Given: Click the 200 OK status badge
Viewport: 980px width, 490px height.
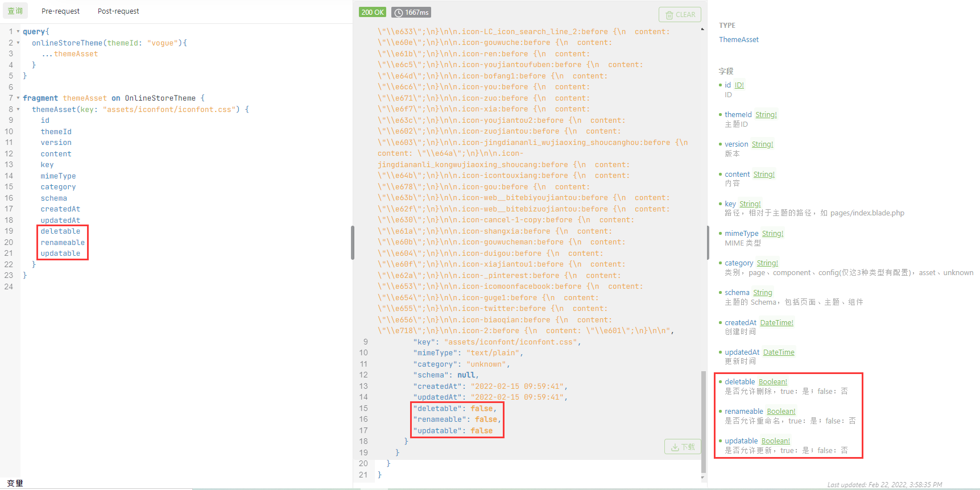Looking at the screenshot, I should 373,13.
